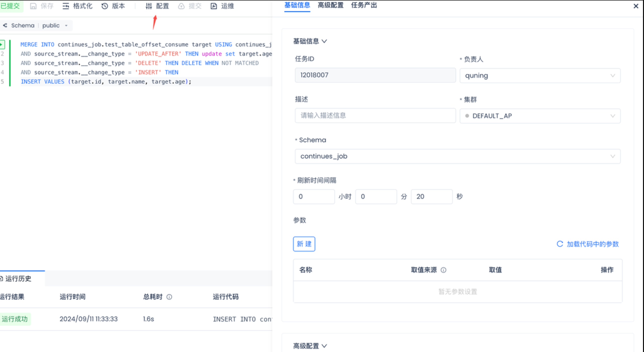
Task: Open the 集群 dropdown showing DEFAULT_AP
Action: coord(540,116)
